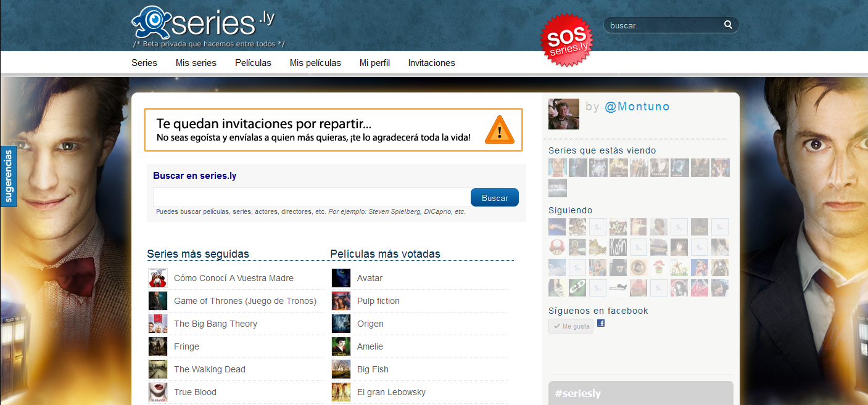Open the vertical sugerencias side tab
868x405 pixels.
8,176
